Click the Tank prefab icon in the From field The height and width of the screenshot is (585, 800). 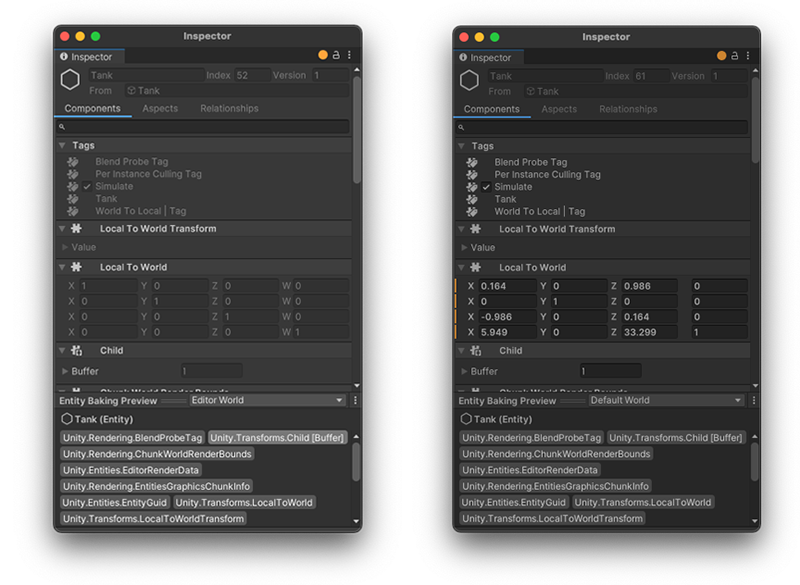tap(132, 89)
